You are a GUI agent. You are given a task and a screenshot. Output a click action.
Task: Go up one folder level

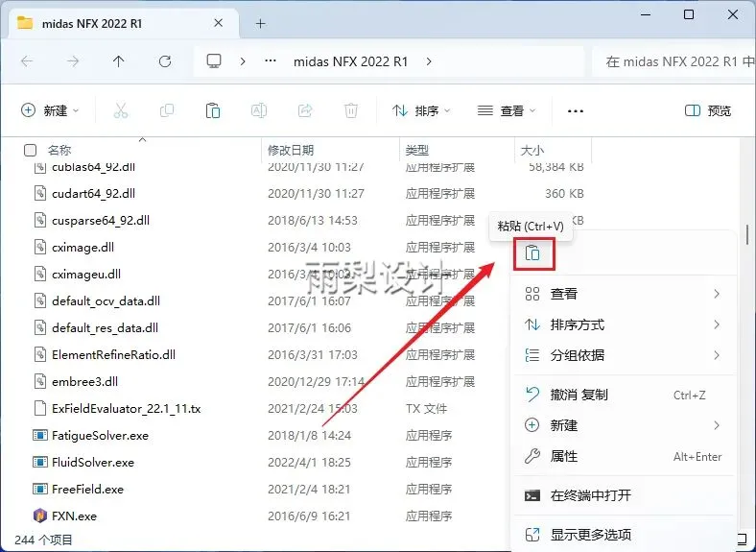pyautogui.click(x=118, y=61)
